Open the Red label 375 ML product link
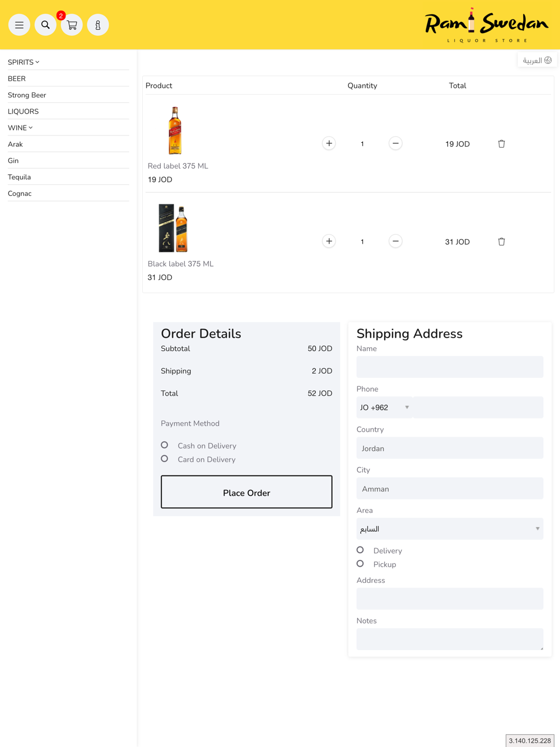The height and width of the screenshot is (747, 560). (178, 166)
